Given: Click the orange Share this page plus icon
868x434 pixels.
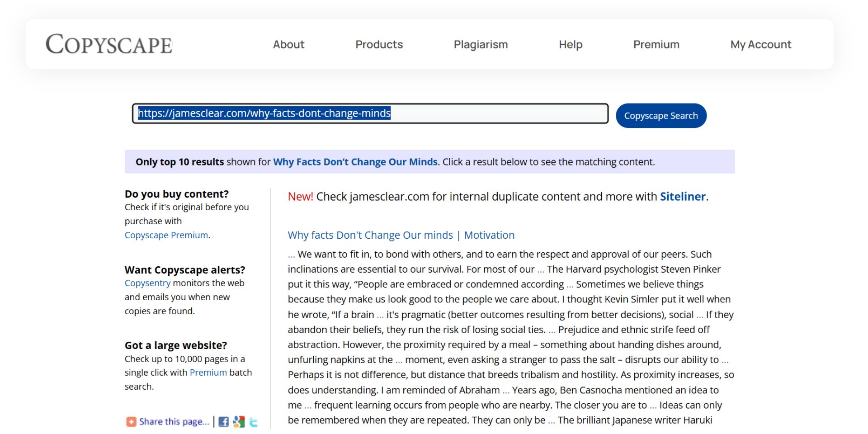Looking at the screenshot, I should (131, 422).
